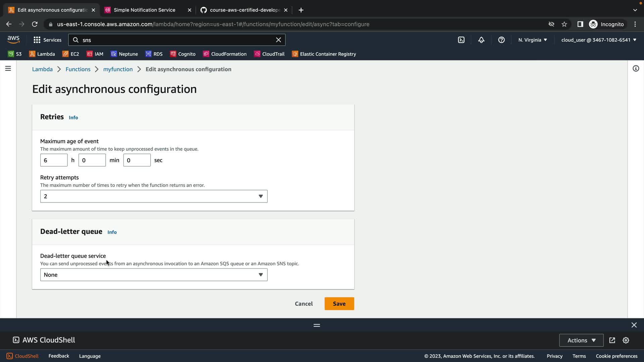Image resolution: width=644 pixels, height=362 pixels.
Task: Open CloudShell in new browser tab
Action: coord(612,340)
